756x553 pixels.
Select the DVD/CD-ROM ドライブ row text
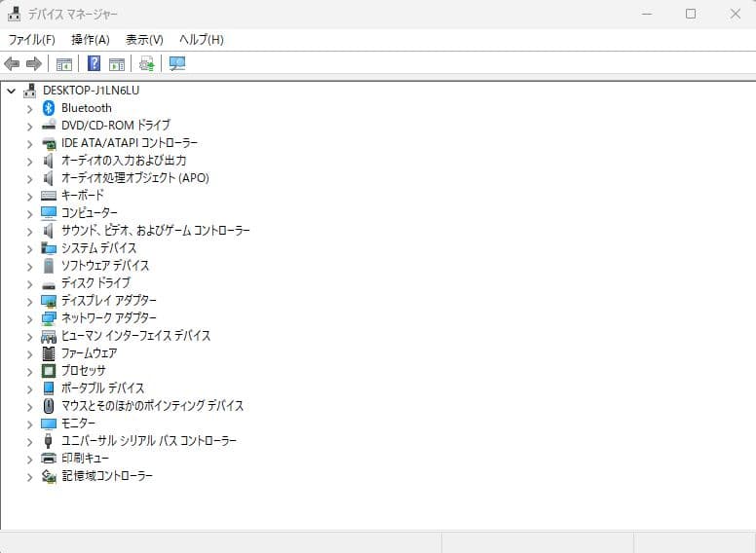click(x=116, y=126)
